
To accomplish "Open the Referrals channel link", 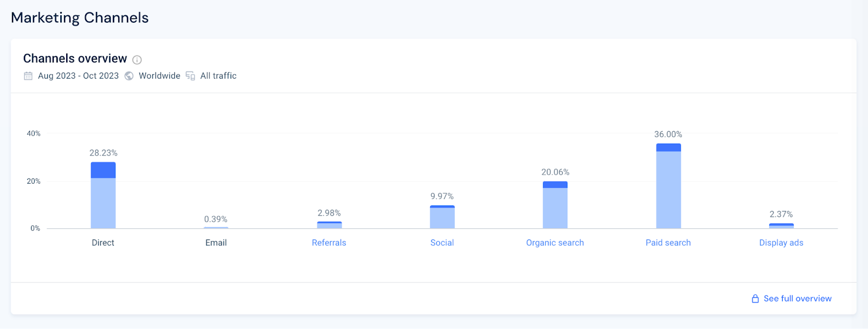I will click(x=329, y=243).
